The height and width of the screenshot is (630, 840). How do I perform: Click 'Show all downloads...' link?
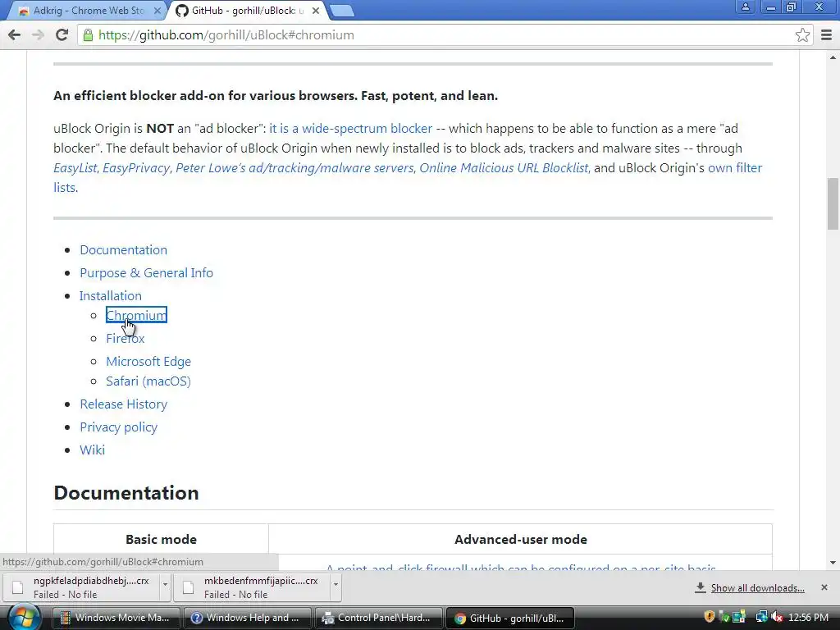pyautogui.click(x=757, y=588)
